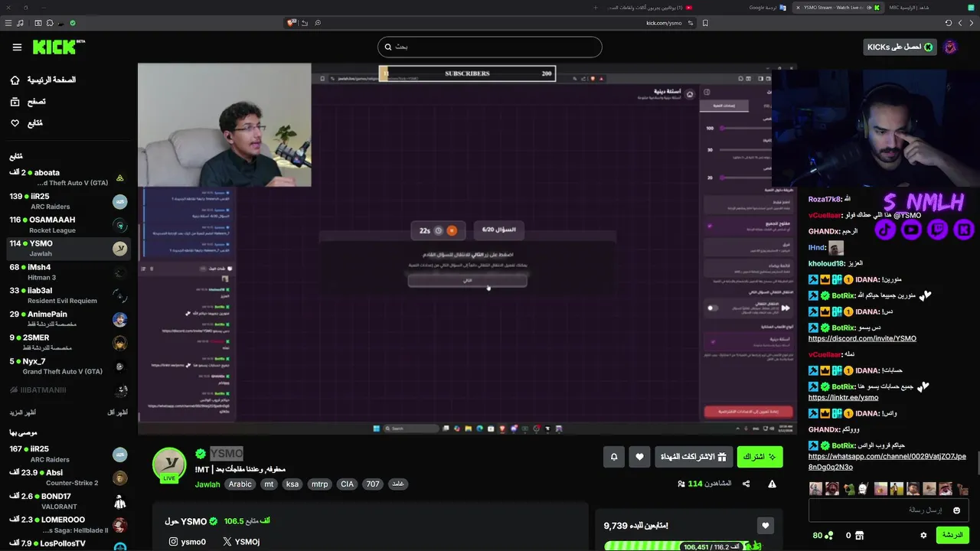Image resolution: width=980 pixels, height=551 pixels.
Task: Open the discord.com/invite/YSMO chat link
Action: pyautogui.click(x=862, y=338)
